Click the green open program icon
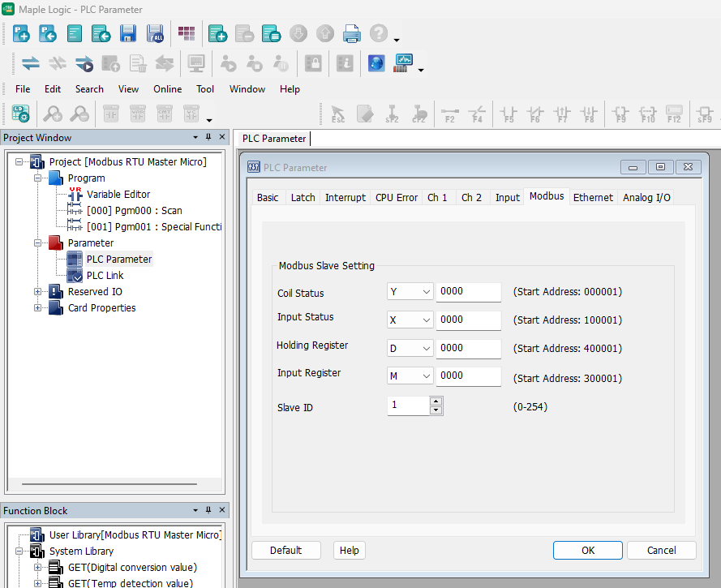The image size is (721, 588). (101, 33)
